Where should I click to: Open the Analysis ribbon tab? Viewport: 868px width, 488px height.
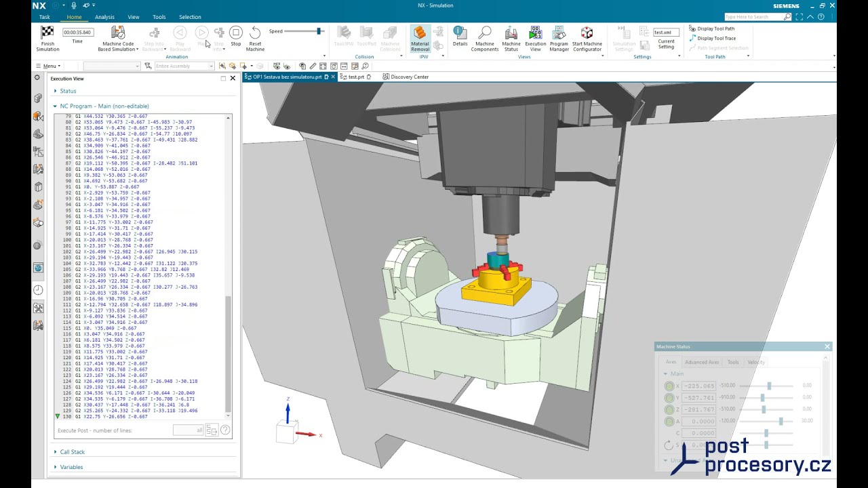coord(104,17)
